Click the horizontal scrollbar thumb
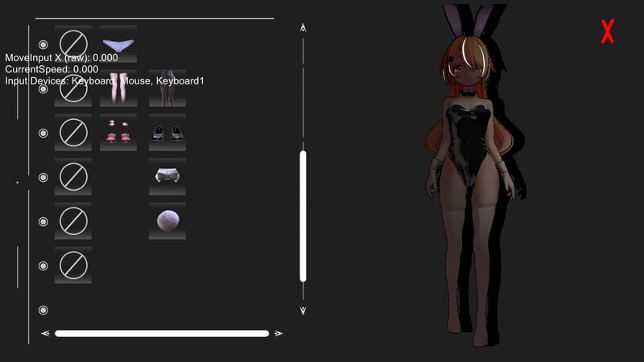Image resolution: width=644 pixels, height=362 pixels. 161,333
